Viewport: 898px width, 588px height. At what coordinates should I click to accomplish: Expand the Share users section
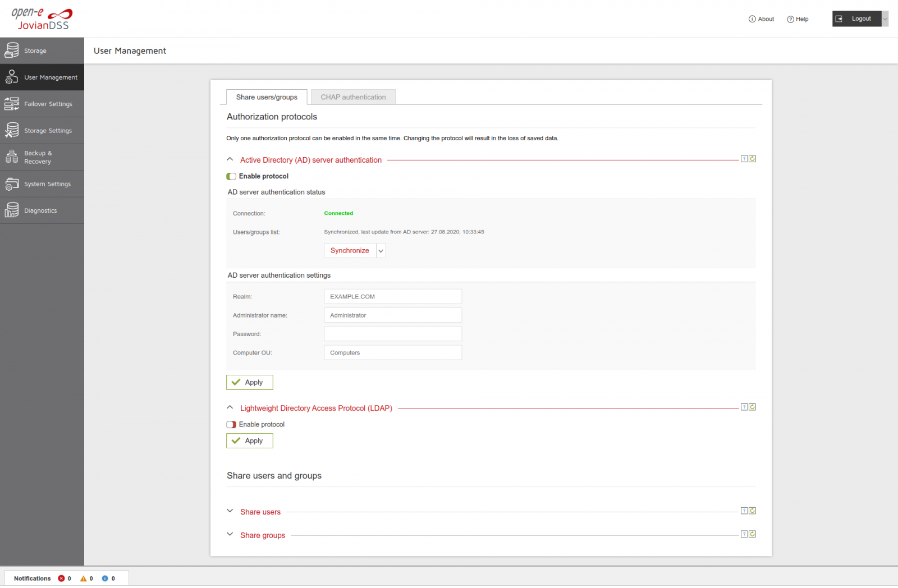(x=230, y=511)
